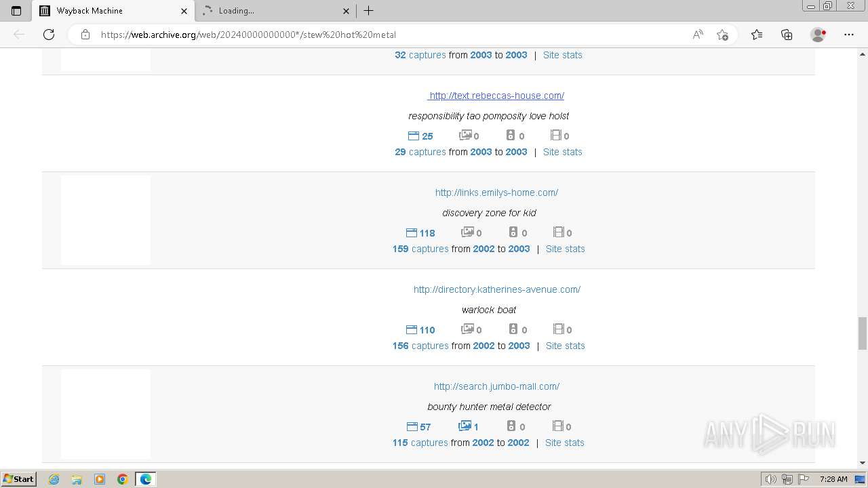Open 159 captures for emilys-home

coord(420,249)
